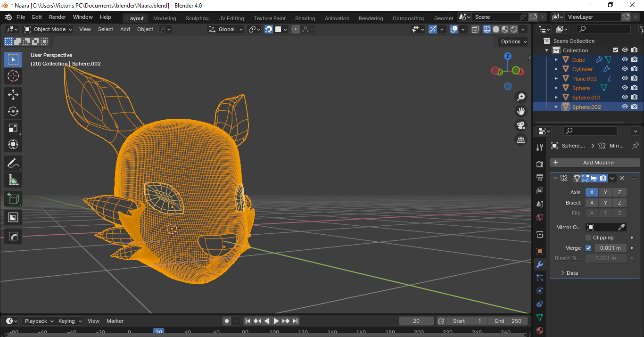This screenshot has height=337, width=644.
Task: Open the Render properties tab
Action: [x=540, y=164]
